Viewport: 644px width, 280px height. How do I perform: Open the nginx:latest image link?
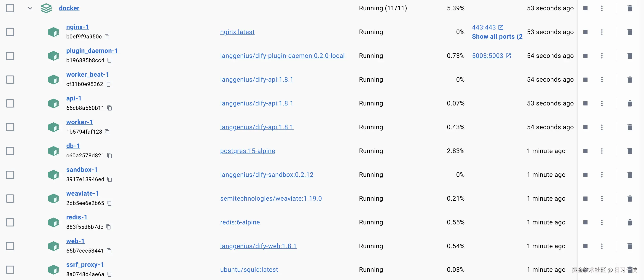click(237, 32)
